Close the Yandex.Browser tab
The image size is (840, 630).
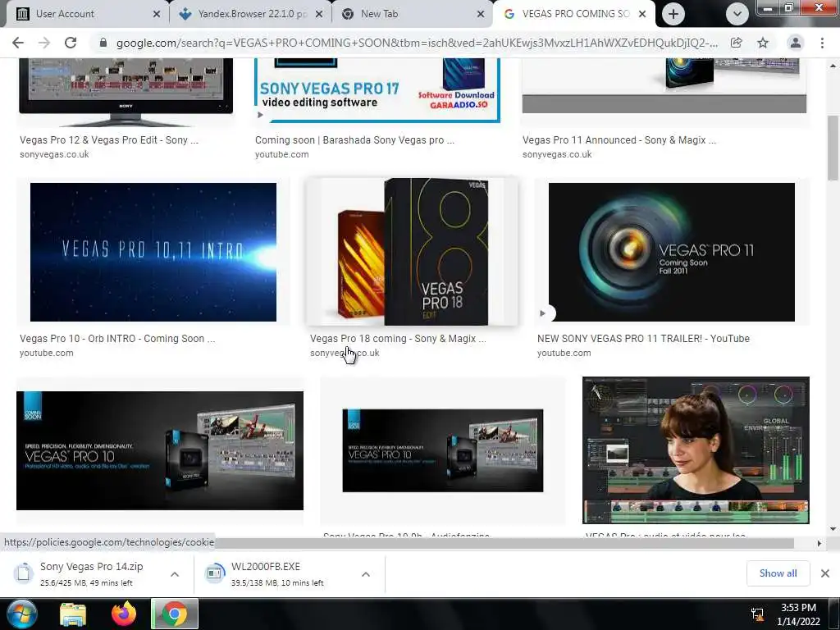pos(319,14)
